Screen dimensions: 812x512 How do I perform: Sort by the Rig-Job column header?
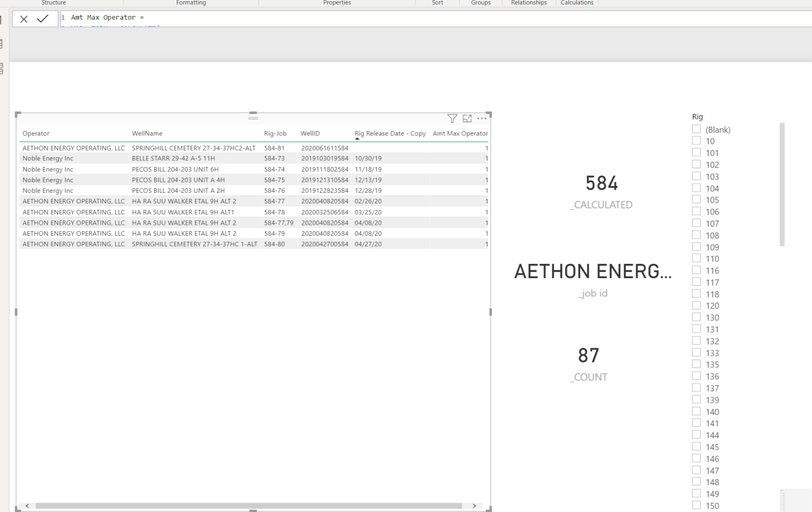coord(275,134)
